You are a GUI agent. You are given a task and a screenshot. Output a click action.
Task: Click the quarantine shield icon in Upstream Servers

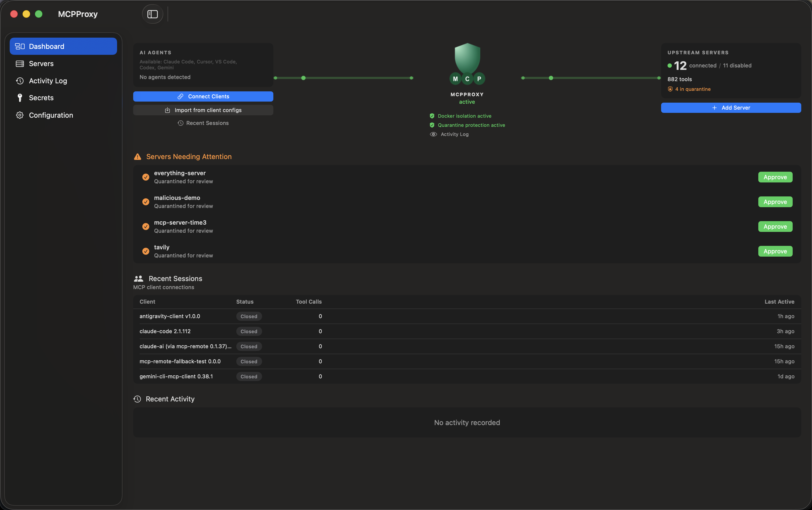click(670, 89)
